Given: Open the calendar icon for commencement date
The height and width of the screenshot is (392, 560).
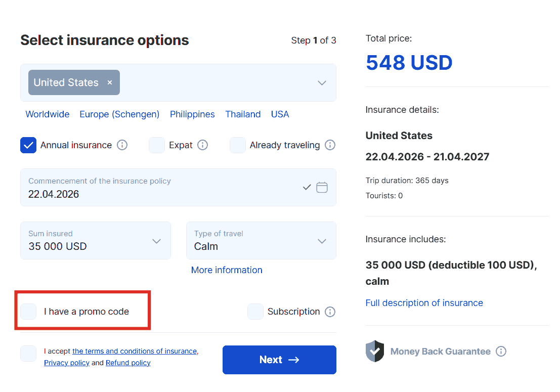Looking at the screenshot, I should tap(322, 188).
